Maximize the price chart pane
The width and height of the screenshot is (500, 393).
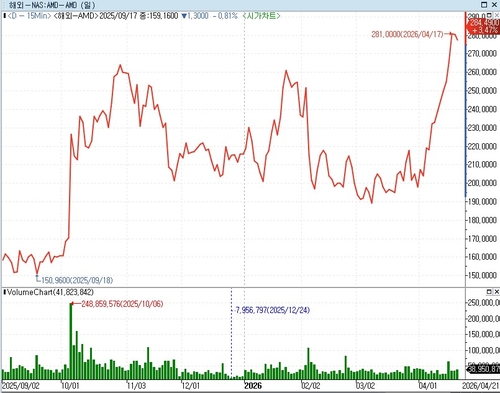(x=489, y=16)
